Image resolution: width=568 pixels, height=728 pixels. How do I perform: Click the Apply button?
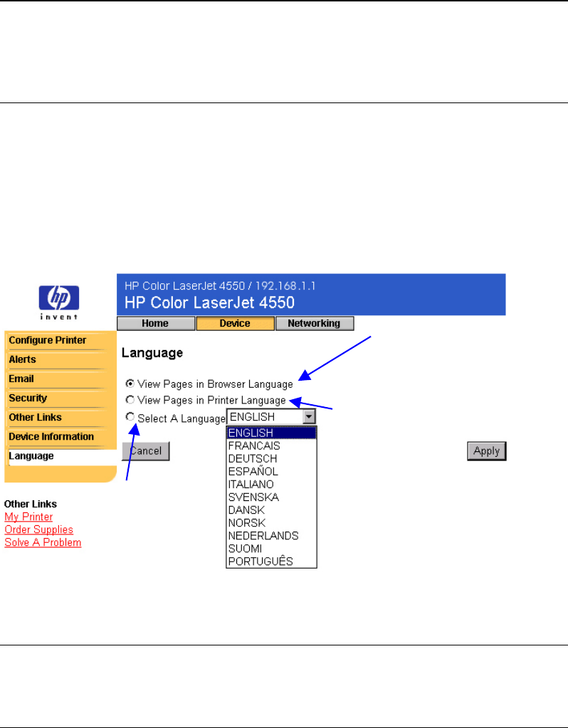click(486, 451)
